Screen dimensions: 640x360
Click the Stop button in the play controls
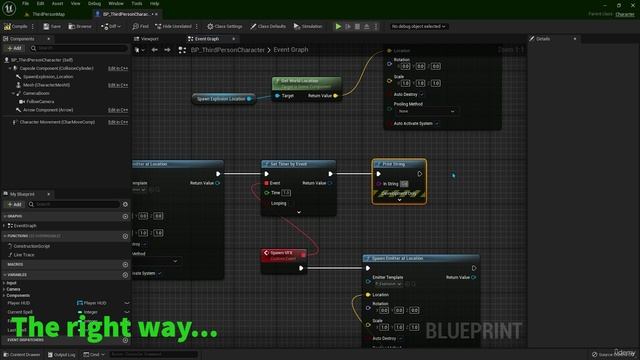[358, 27]
